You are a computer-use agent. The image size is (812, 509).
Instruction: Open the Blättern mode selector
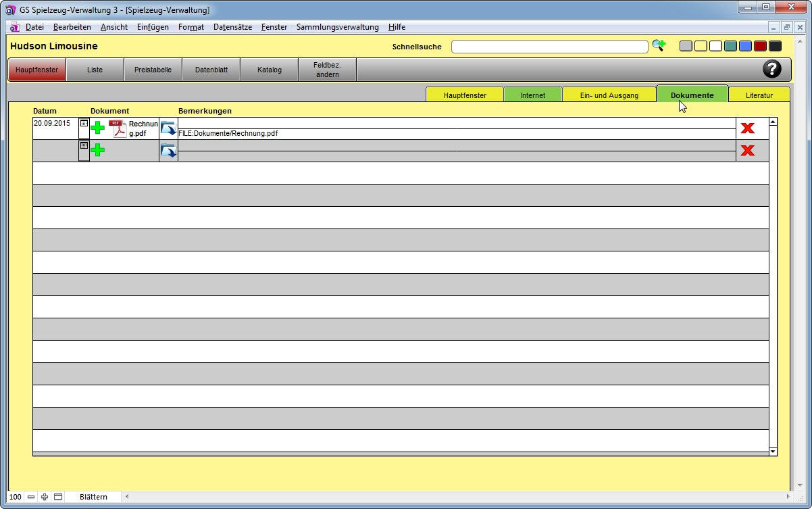tap(93, 497)
